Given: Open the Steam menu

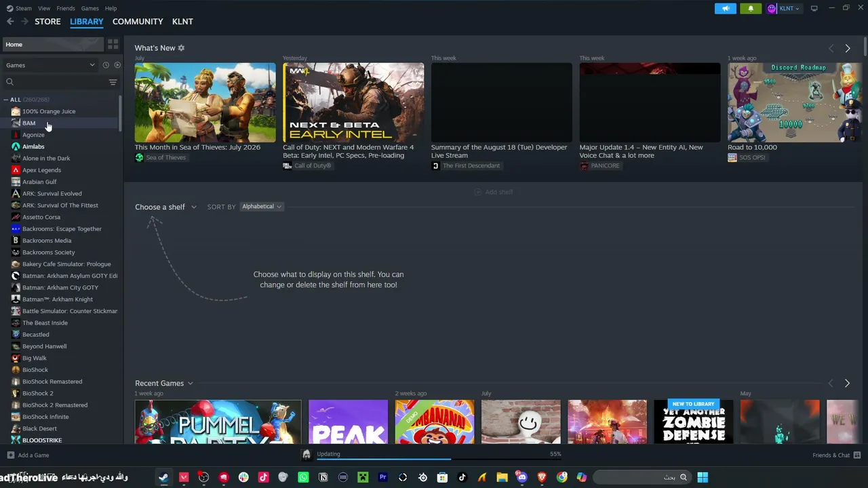Looking at the screenshot, I should pyautogui.click(x=20, y=8).
